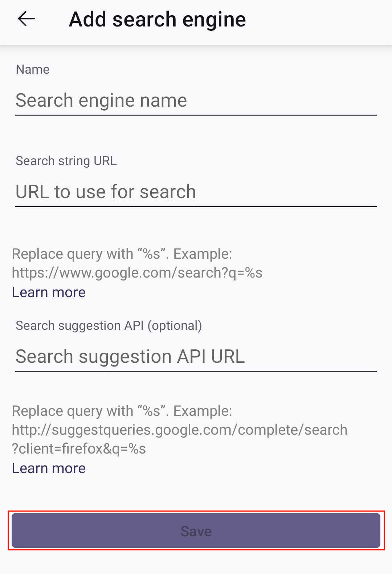Focus the 'Search engine name' input field
This screenshot has height=574, width=392.
(x=195, y=101)
